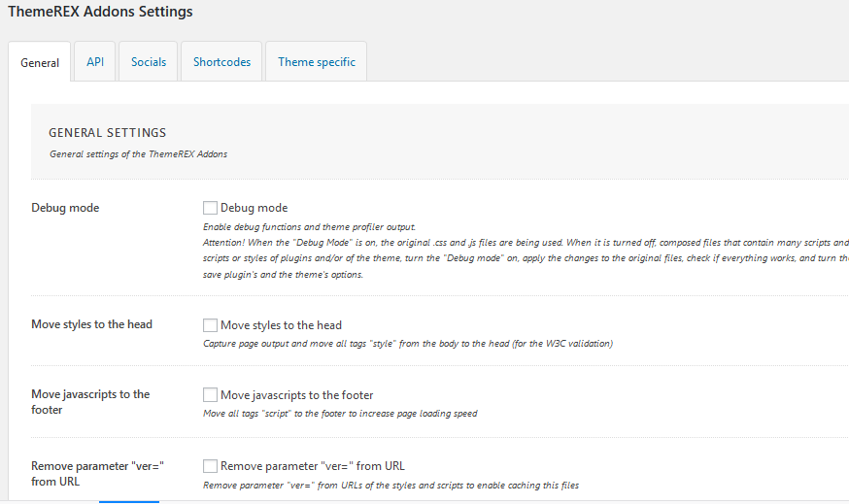Click the left-hand Move styles to the head heading
This screenshot has width=849, height=504.
click(91, 324)
